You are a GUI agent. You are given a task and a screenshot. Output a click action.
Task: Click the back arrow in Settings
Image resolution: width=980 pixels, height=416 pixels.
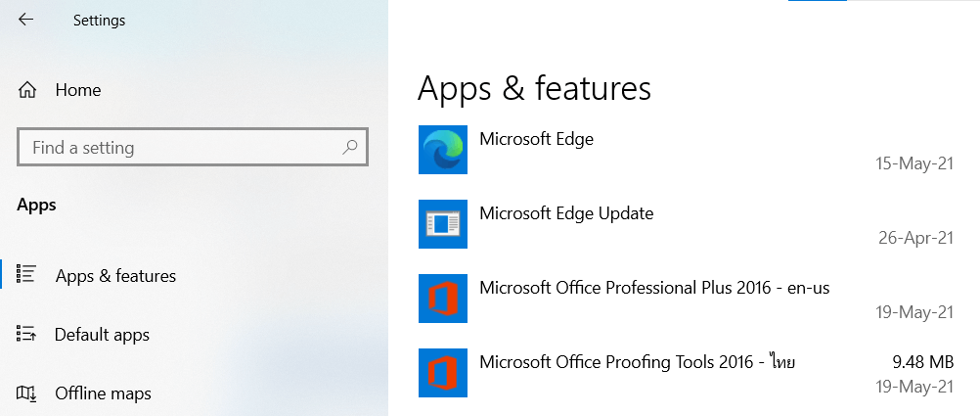pos(25,20)
